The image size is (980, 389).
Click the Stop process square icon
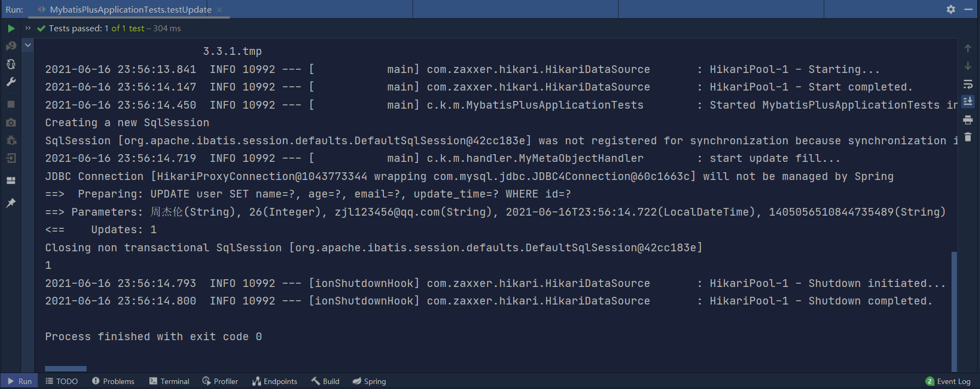(x=11, y=103)
